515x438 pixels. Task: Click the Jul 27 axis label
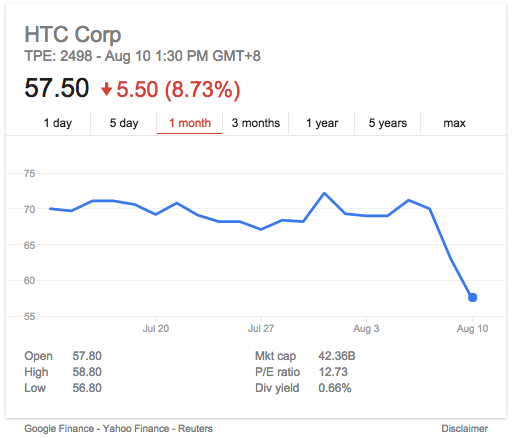[261, 329]
